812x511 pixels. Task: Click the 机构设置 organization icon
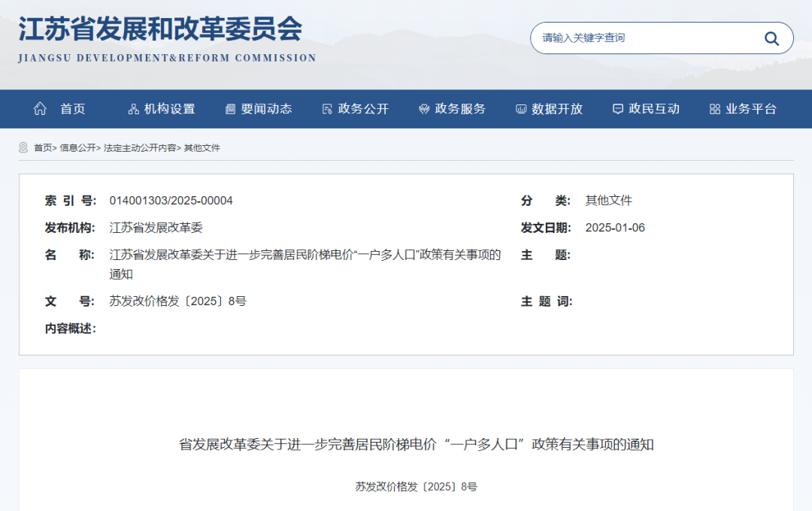click(x=134, y=109)
